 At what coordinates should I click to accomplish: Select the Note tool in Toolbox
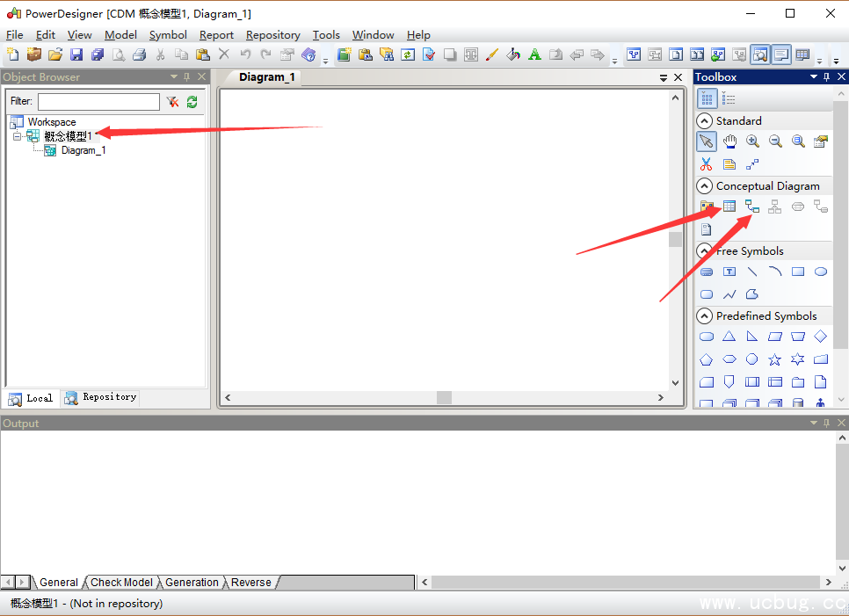[729, 164]
